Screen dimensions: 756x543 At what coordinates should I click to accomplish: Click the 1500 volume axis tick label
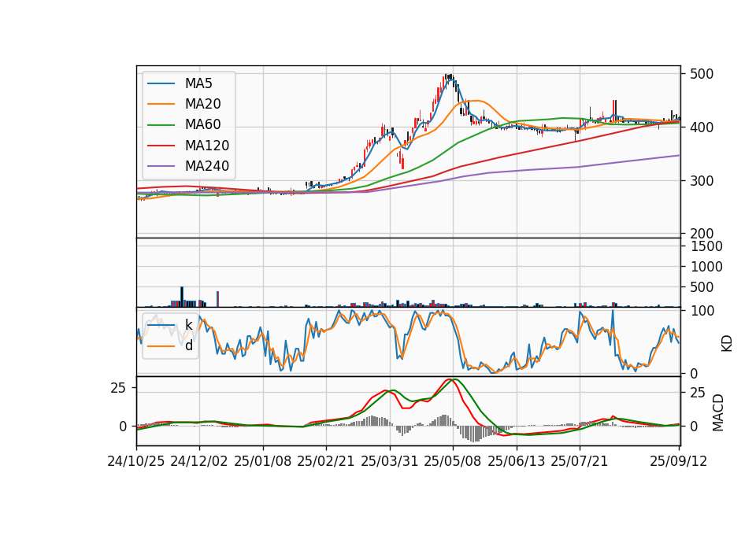pos(706,246)
